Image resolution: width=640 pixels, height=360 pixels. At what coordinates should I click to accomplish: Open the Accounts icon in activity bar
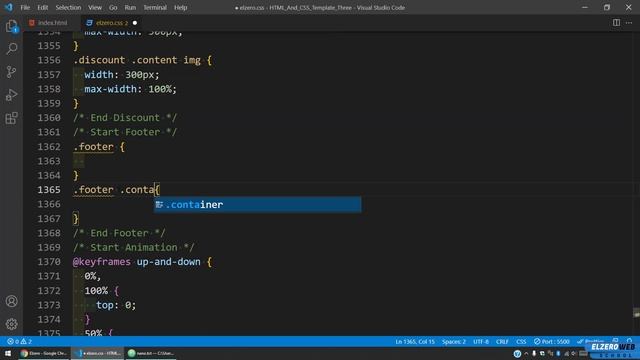(x=11, y=301)
